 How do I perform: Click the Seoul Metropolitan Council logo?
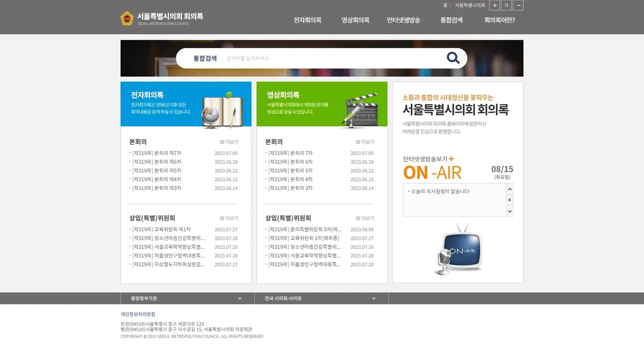162,18
